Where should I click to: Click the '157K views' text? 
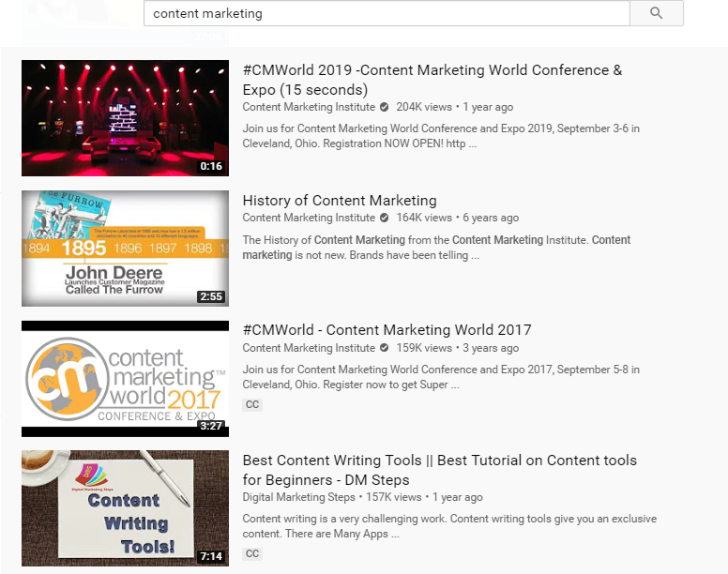tap(394, 497)
